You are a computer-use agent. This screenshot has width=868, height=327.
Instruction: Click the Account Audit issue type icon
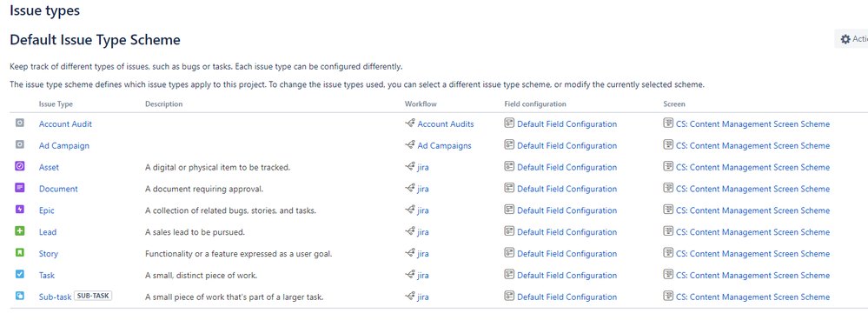point(19,123)
